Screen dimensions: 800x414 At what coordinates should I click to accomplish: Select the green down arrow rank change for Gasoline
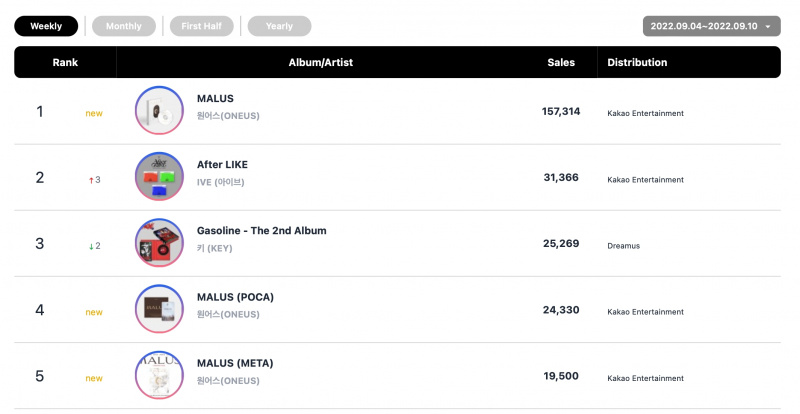(94, 246)
